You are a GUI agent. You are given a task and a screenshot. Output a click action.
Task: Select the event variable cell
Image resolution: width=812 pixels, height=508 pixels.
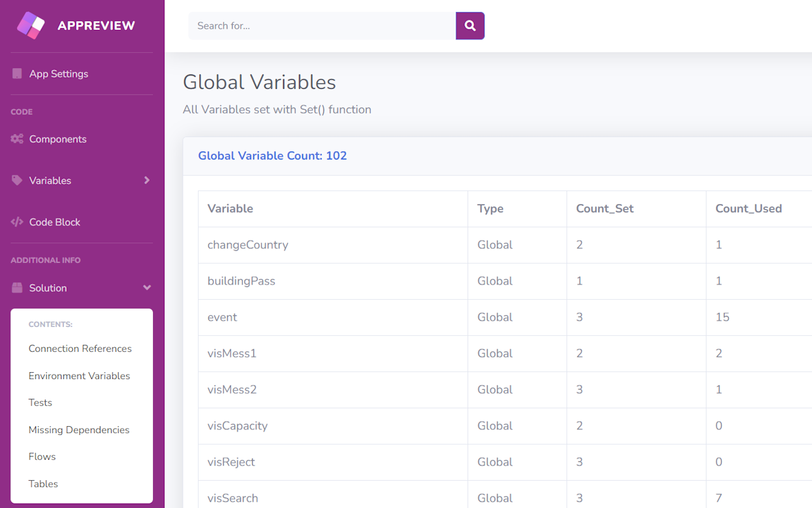(x=333, y=317)
